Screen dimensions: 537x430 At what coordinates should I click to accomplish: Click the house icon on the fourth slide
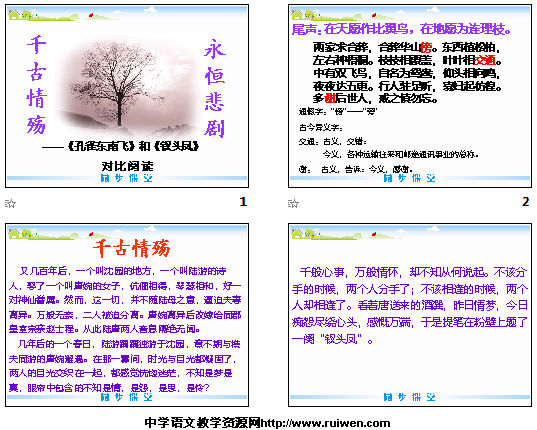[297, 234]
